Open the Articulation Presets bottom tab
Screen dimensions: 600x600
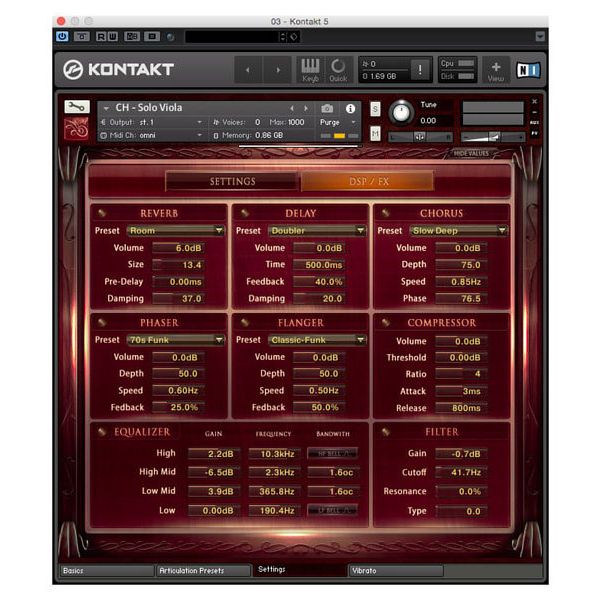203,571
